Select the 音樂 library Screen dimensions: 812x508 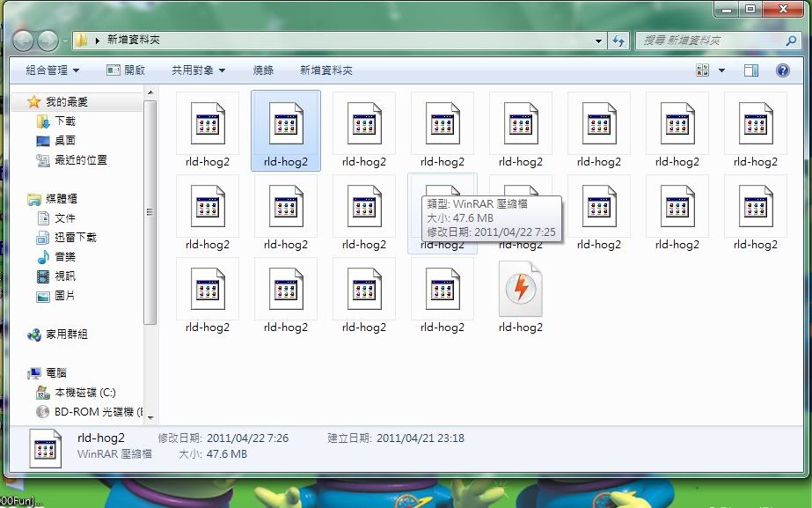64,257
